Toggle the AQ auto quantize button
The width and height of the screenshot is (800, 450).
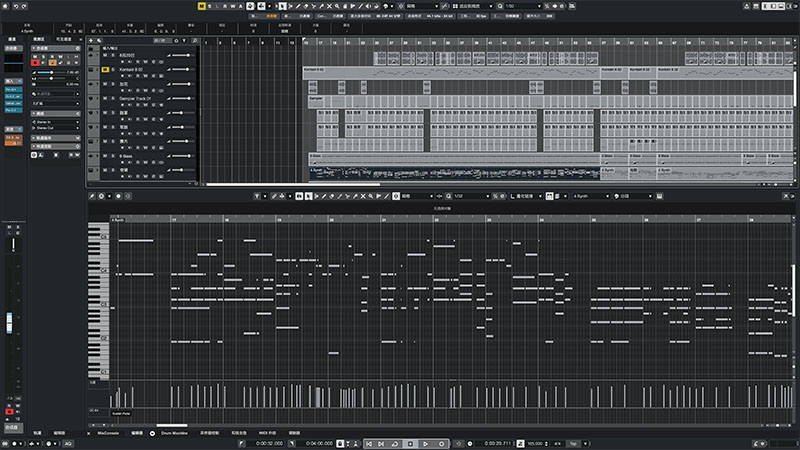pyautogui.click(x=68, y=444)
